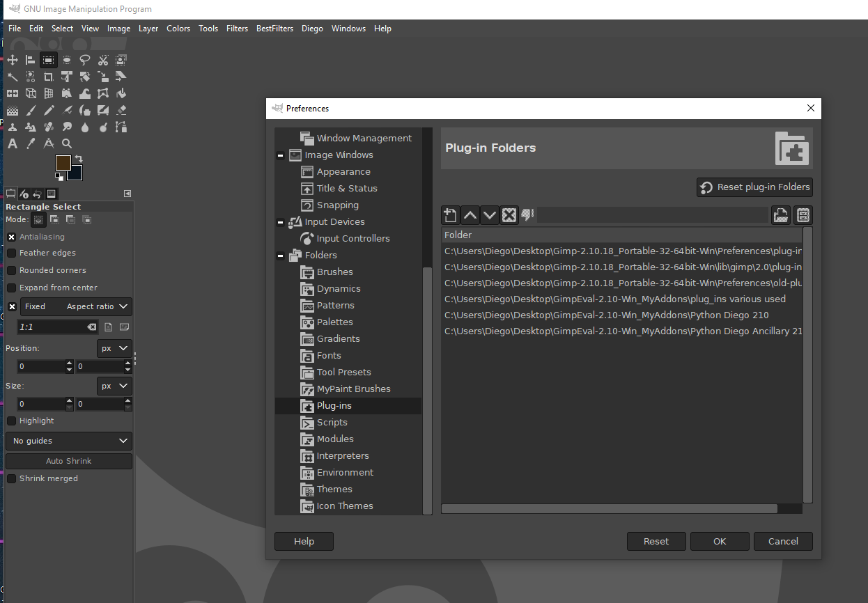Delete the selected plug-in folder

(x=509, y=215)
